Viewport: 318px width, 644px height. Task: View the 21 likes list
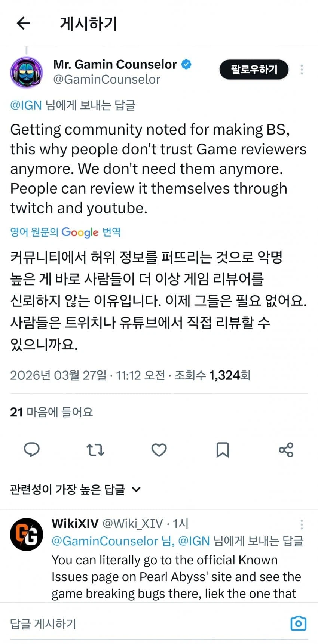coord(51,412)
